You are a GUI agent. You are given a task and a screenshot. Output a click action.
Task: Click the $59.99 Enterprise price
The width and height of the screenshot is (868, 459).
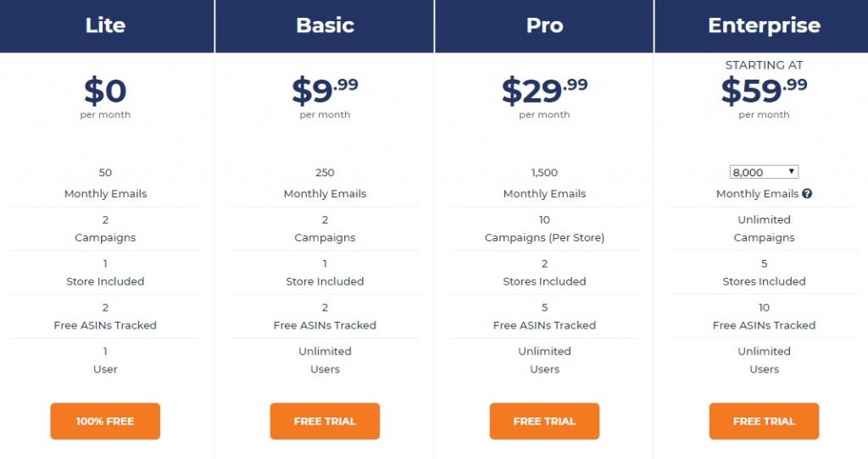pos(764,91)
